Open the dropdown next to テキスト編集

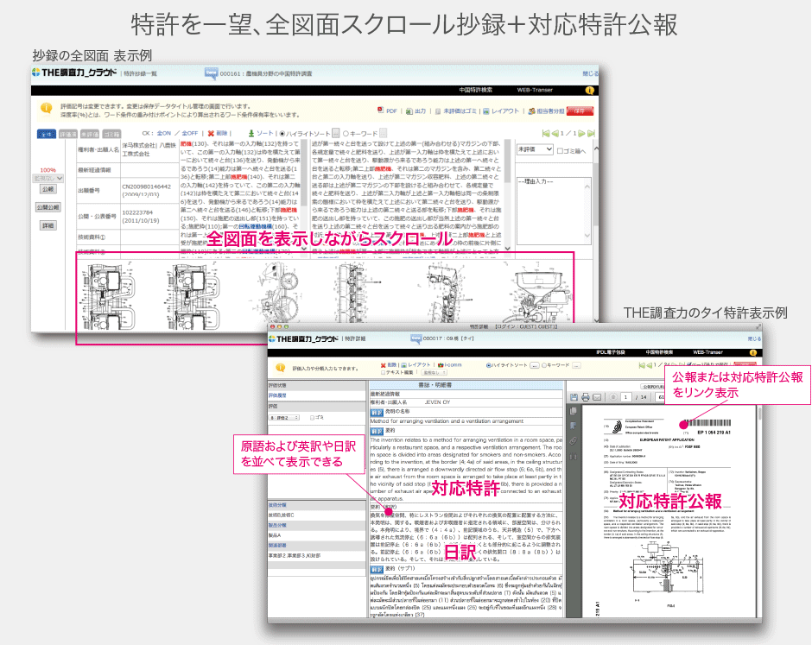point(434,373)
